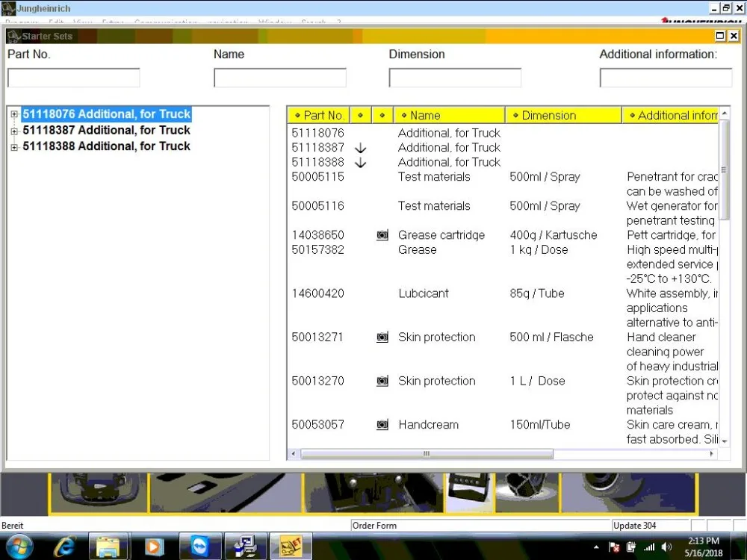
Task: Click the horizontal scrollbar left arrow
Action: (x=293, y=454)
